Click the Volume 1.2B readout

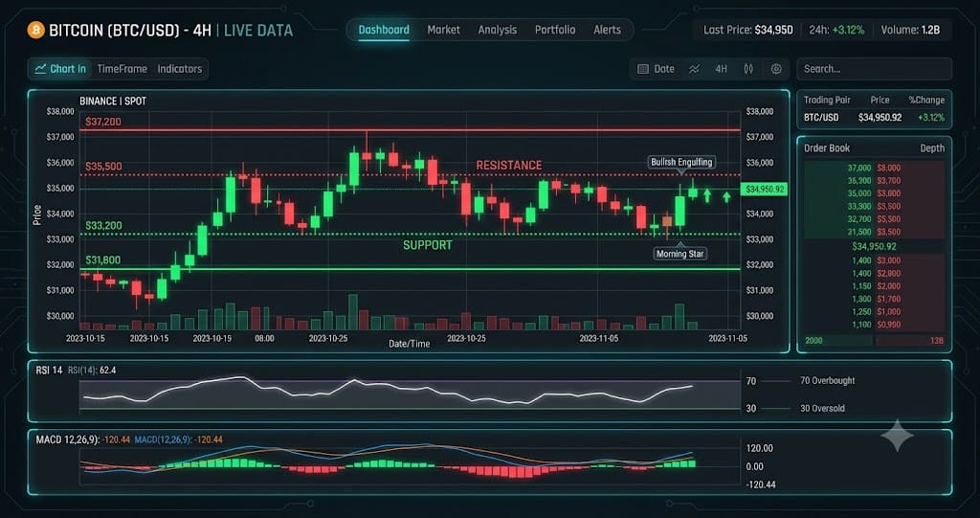pyautogui.click(x=910, y=30)
